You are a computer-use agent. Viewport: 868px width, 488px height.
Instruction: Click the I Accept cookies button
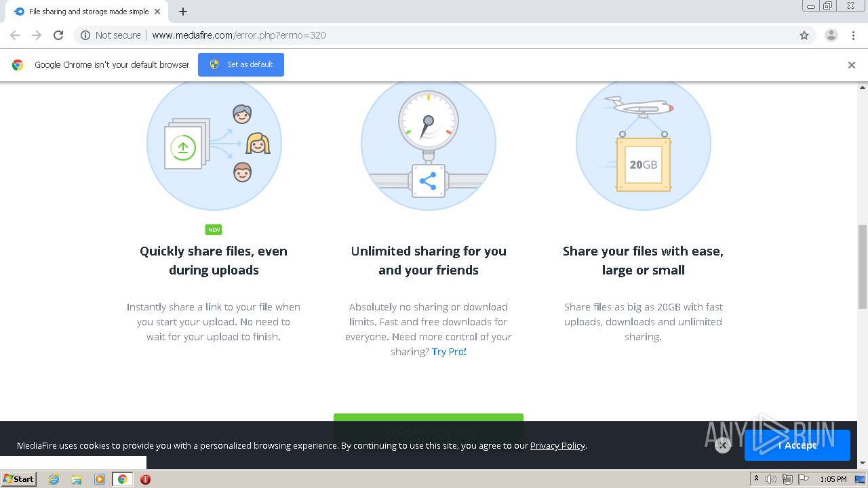pos(797,445)
